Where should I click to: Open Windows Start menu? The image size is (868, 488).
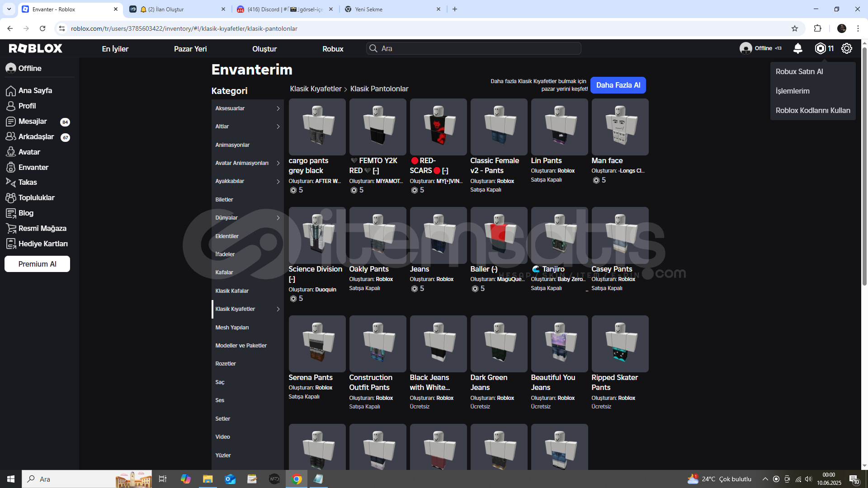click(x=11, y=479)
